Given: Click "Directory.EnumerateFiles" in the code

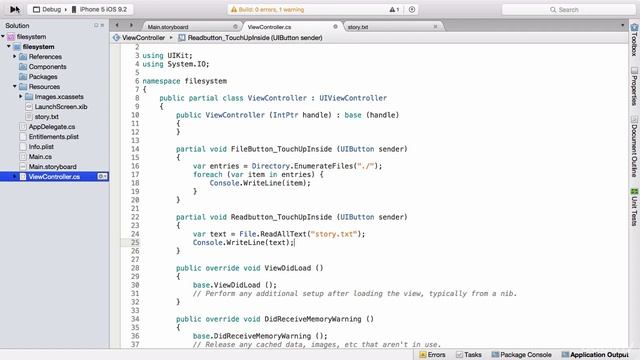Looking at the screenshot, I should pyautogui.click(x=302, y=166).
